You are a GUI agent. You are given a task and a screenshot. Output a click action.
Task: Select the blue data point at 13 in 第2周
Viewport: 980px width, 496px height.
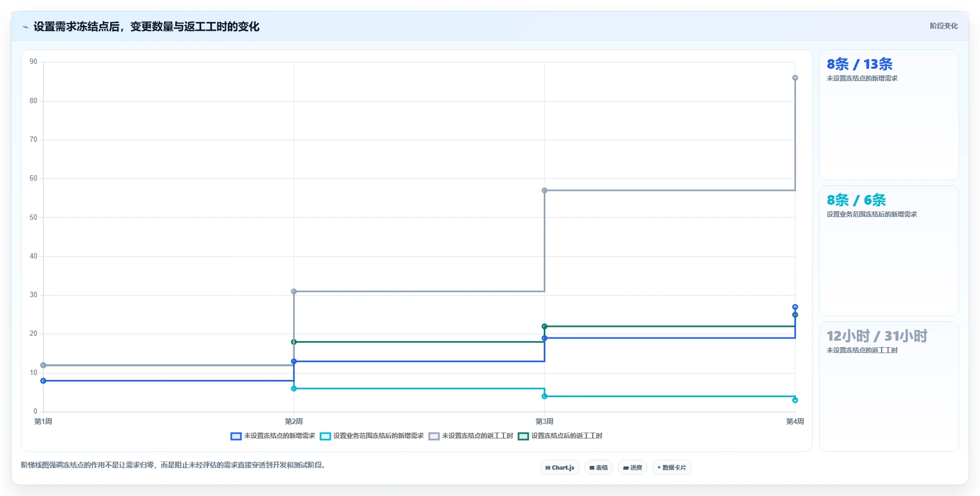point(294,361)
